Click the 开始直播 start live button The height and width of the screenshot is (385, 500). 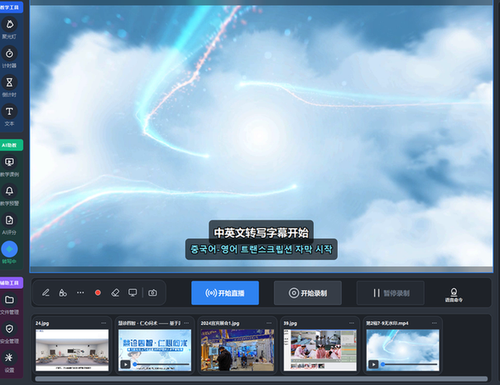coord(225,293)
